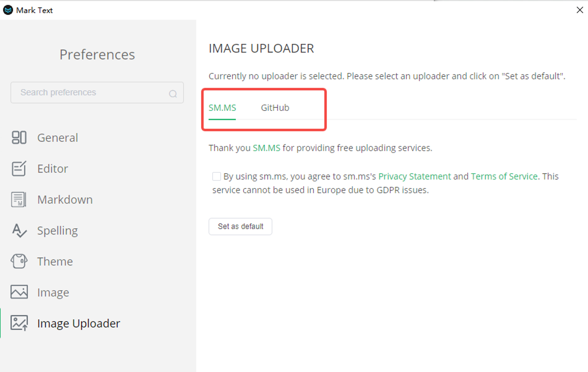Image resolution: width=588 pixels, height=372 pixels.
Task: Open the Theme settings label
Action: point(55,261)
